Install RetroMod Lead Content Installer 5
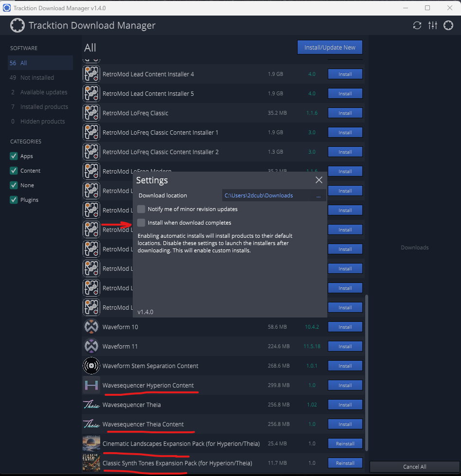 coord(345,93)
